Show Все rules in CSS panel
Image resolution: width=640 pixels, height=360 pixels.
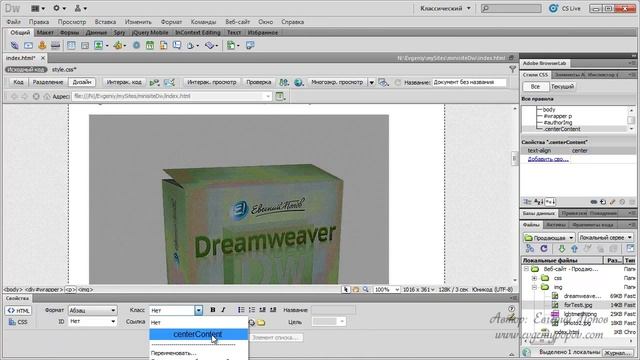(535, 87)
